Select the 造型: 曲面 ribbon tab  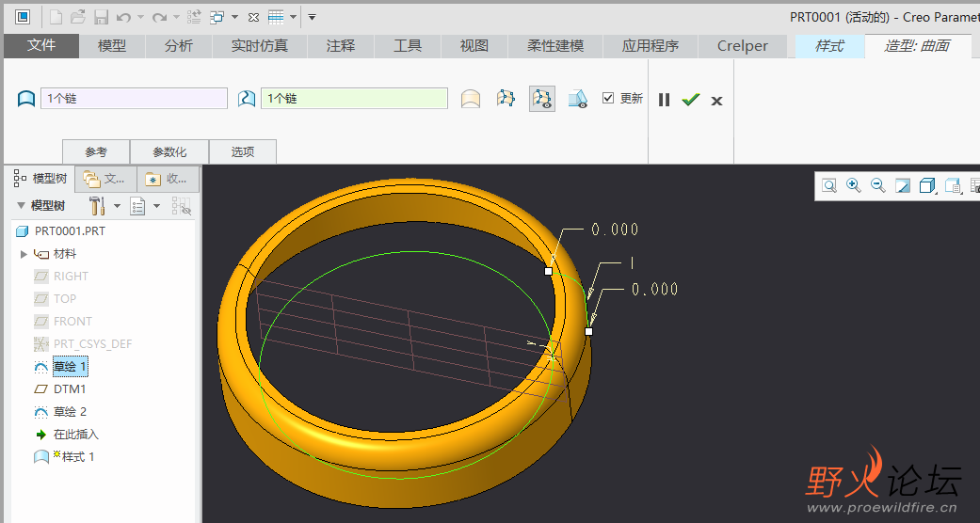pyautogui.click(x=916, y=45)
